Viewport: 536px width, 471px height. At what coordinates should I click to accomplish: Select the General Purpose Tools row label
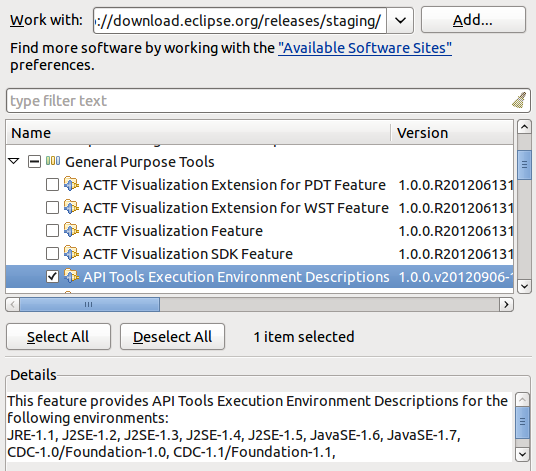pyautogui.click(x=139, y=162)
